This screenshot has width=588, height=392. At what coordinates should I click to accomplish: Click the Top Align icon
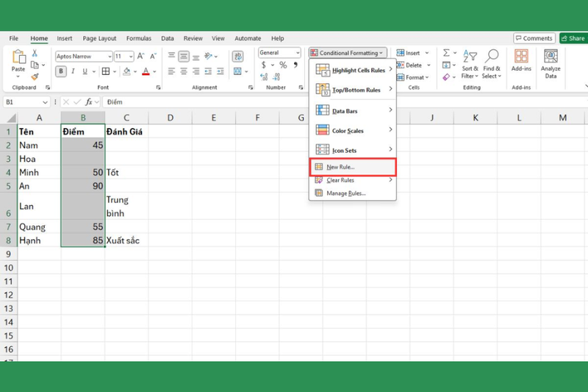(x=171, y=57)
